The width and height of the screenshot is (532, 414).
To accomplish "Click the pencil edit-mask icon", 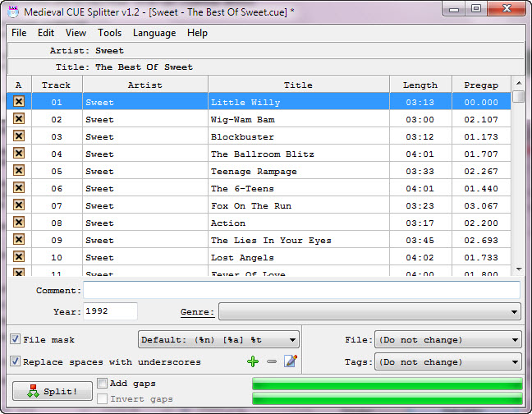I will tap(291, 361).
